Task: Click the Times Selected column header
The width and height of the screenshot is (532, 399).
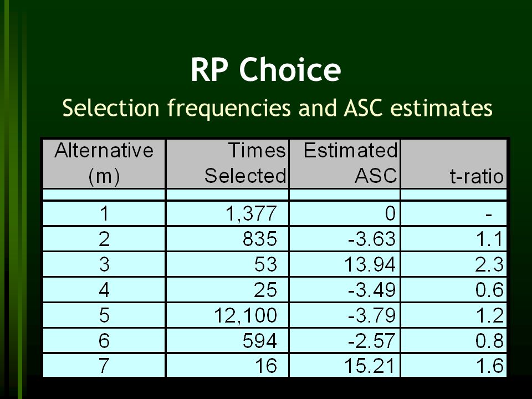Action: click(227, 163)
